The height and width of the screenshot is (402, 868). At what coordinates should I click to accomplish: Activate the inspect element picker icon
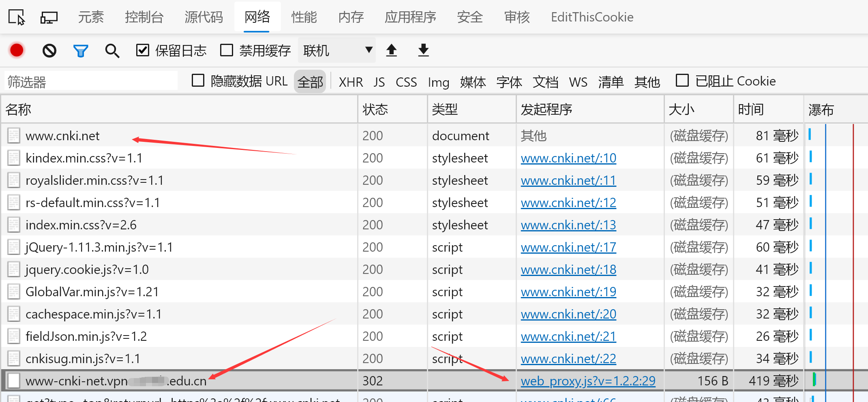tap(17, 17)
